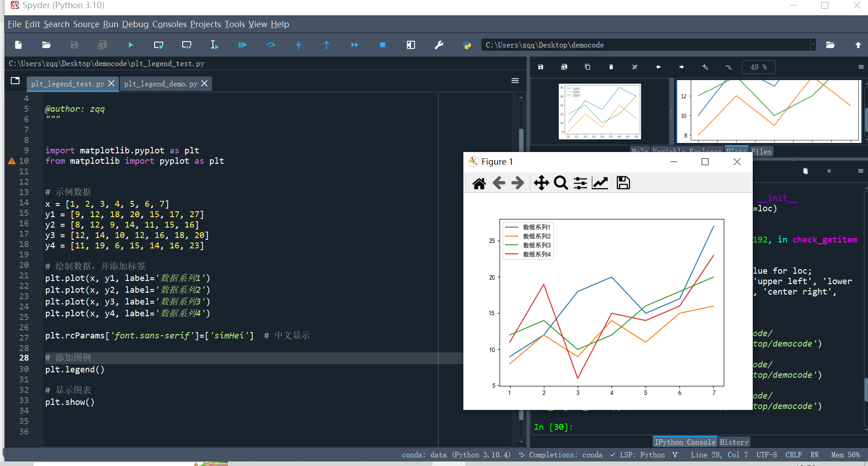
Task: Stop debugging square icon
Action: (383, 45)
